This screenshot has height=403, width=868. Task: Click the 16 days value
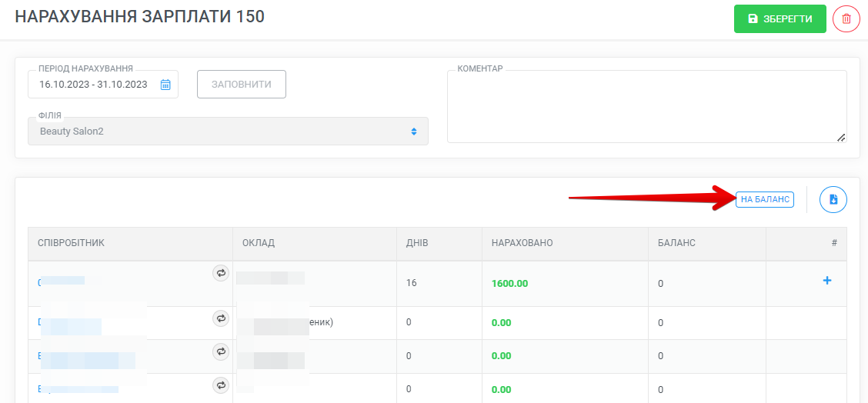pyautogui.click(x=412, y=283)
